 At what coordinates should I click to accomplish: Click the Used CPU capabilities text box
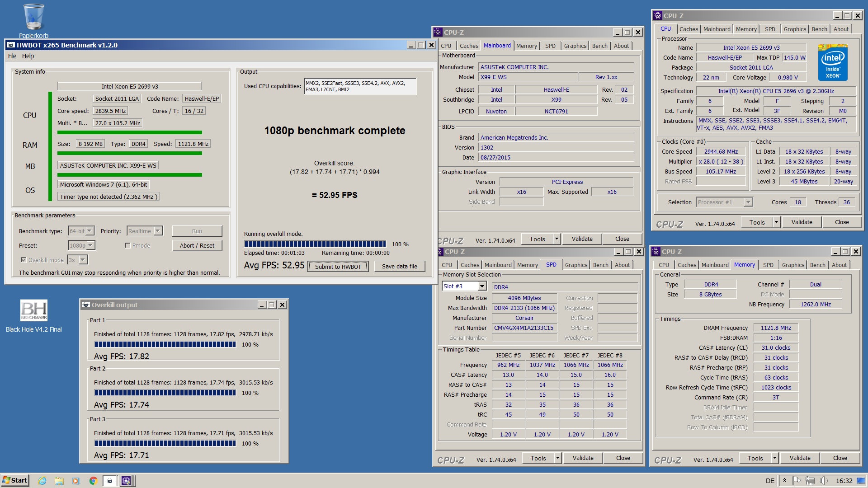tap(360, 86)
